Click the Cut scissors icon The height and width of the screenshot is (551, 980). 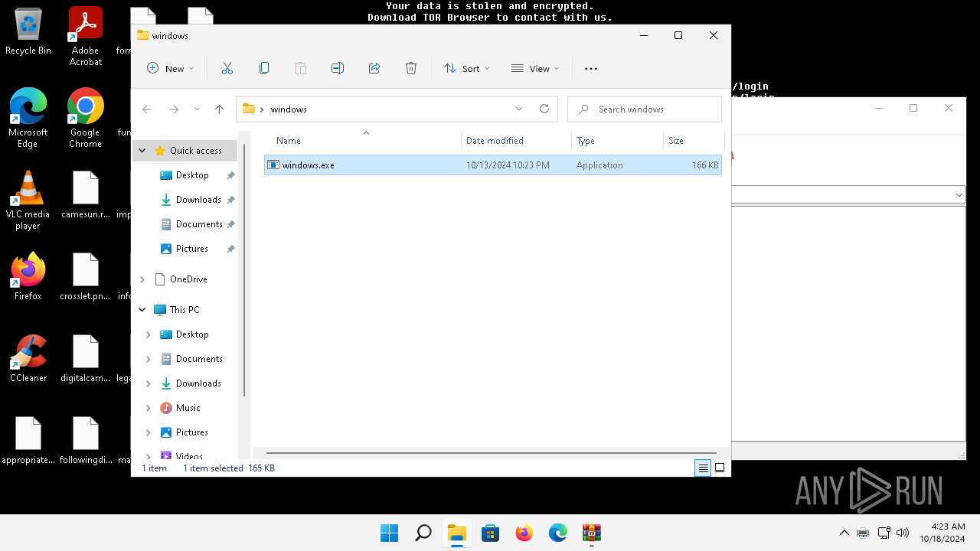227,68
